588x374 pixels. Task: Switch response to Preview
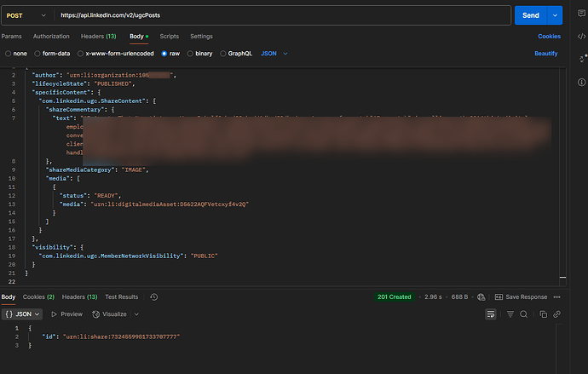(x=66, y=314)
